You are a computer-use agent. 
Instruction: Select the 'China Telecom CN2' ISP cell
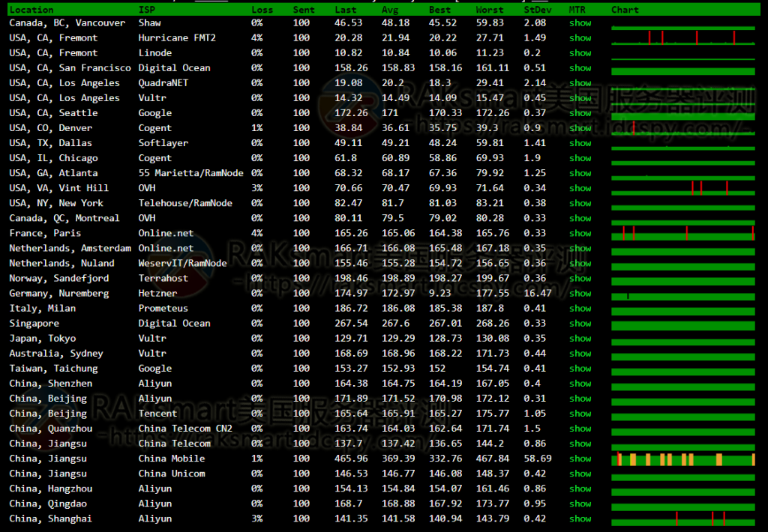185,429
